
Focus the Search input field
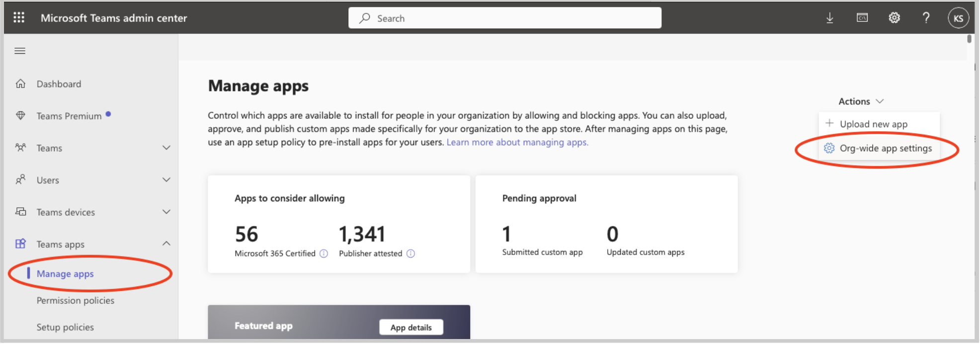(x=505, y=18)
